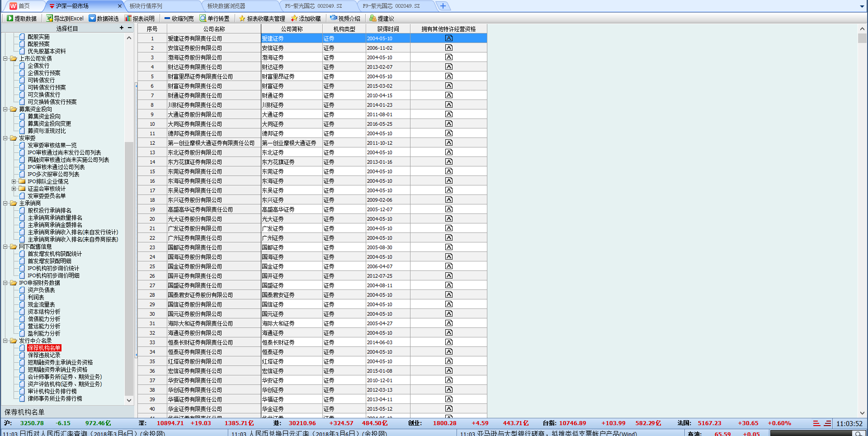Collapse the 网下配售信息 tree folder
Image resolution: width=868 pixels, height=436 pixels.
(5, 246)
